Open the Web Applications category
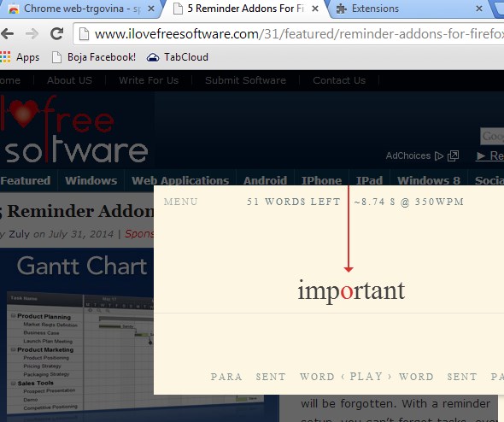 point(180,180)
